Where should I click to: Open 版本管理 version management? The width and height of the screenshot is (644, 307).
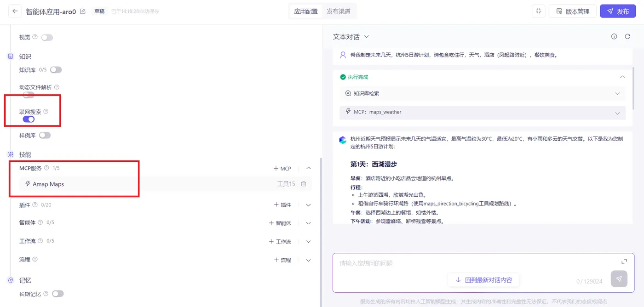pyautogui.click(x=573, y=11)
